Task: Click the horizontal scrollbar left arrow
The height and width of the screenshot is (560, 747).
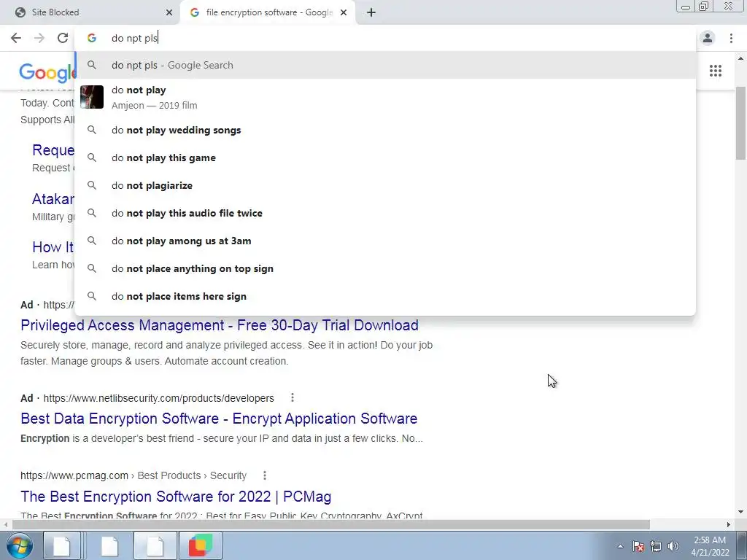Action: (5, 524)
